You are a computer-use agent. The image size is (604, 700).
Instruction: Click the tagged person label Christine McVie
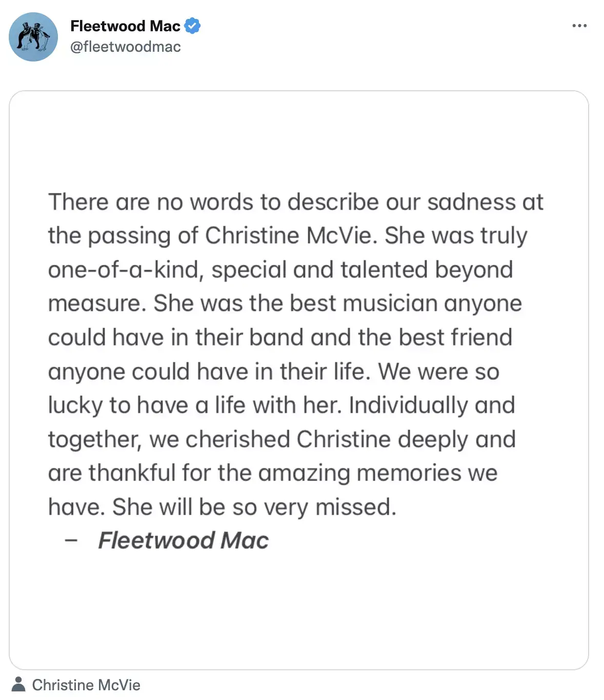(86, 685)
